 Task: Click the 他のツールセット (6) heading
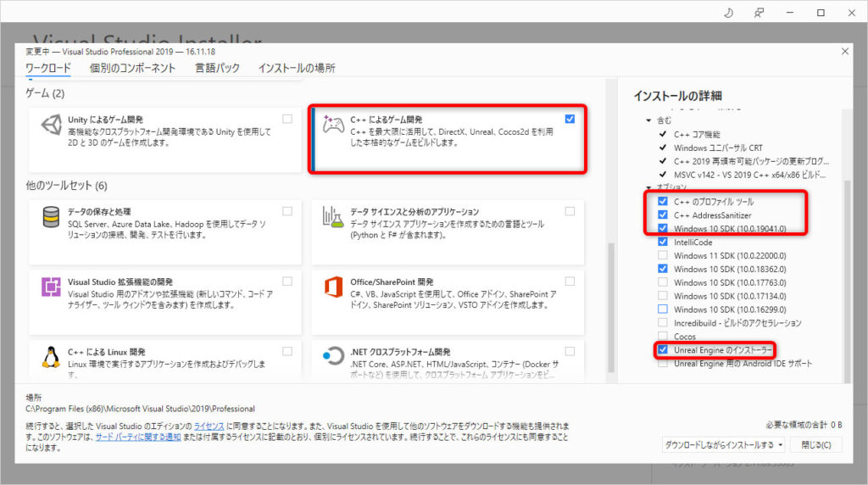(66, 186)
